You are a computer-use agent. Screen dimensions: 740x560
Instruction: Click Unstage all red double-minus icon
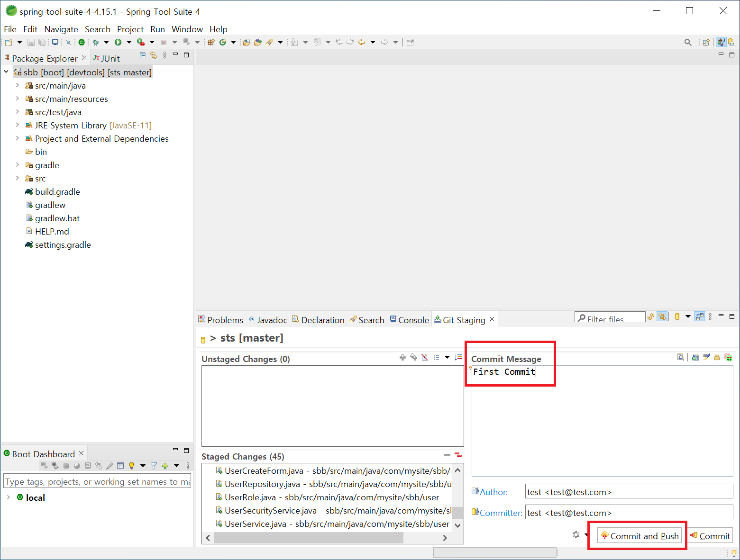coord(458,455)
